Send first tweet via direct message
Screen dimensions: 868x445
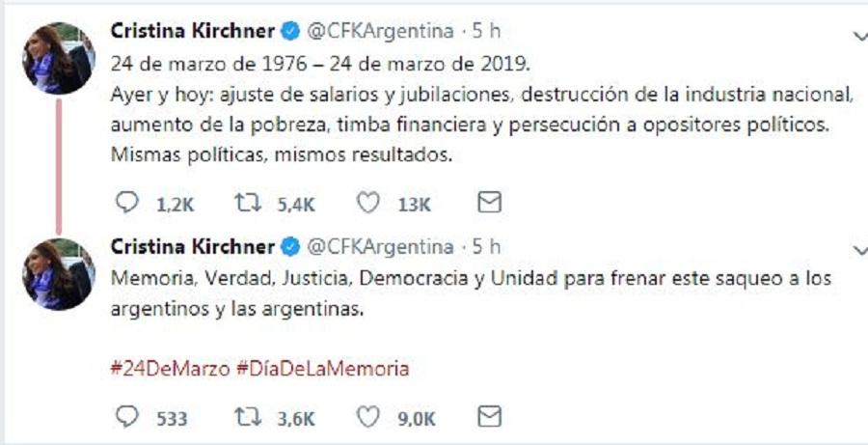490,204
